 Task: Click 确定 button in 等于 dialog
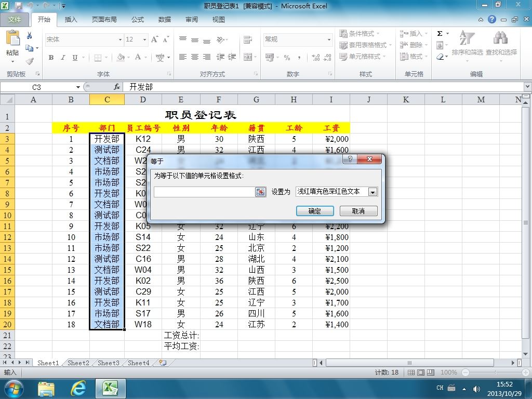coord(315,211)
